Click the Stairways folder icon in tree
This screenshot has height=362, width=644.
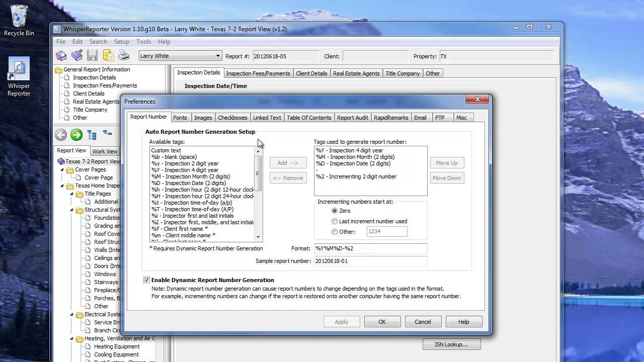pos(89,283)
